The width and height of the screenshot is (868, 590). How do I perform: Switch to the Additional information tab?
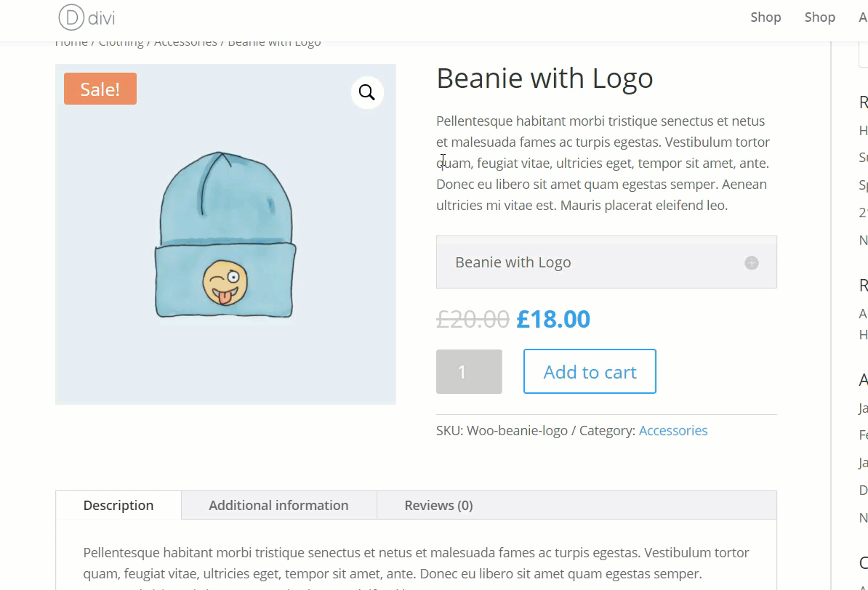point(278,505)
